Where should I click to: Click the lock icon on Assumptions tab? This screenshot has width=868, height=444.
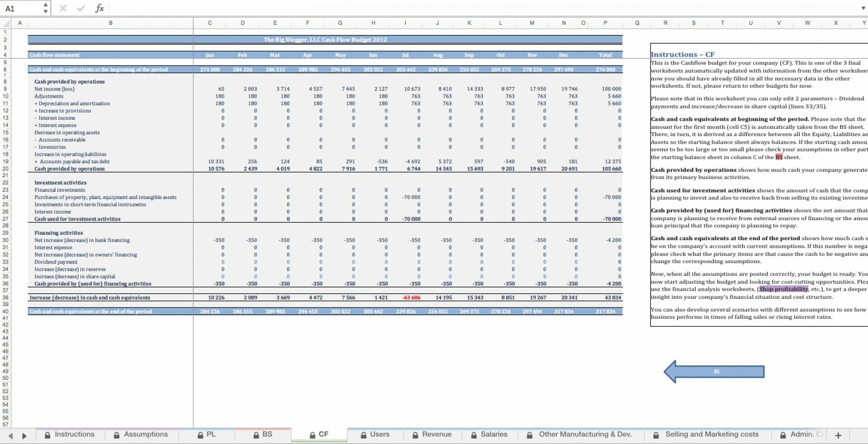[x=117, y=435]
